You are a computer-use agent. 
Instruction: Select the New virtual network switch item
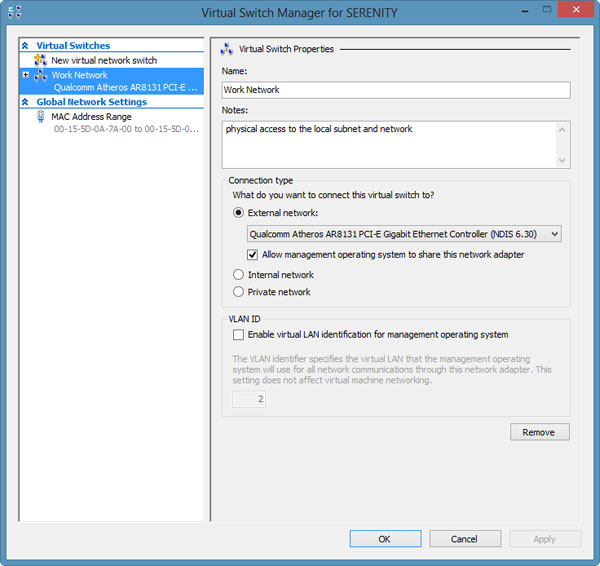click(104, 60)
